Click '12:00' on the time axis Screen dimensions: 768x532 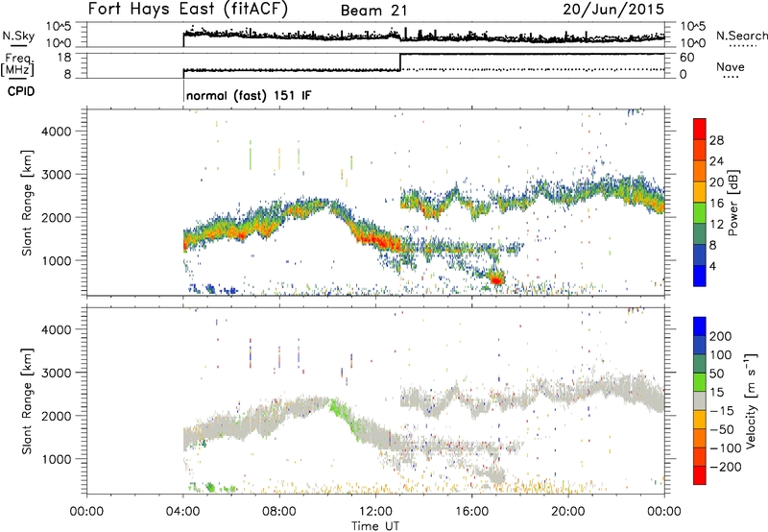point(375,512)
